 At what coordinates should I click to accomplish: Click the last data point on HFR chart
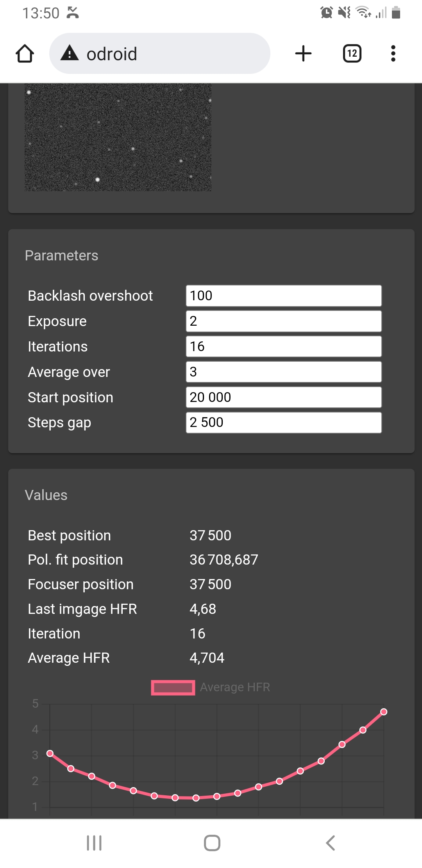[x=384, y=712]
